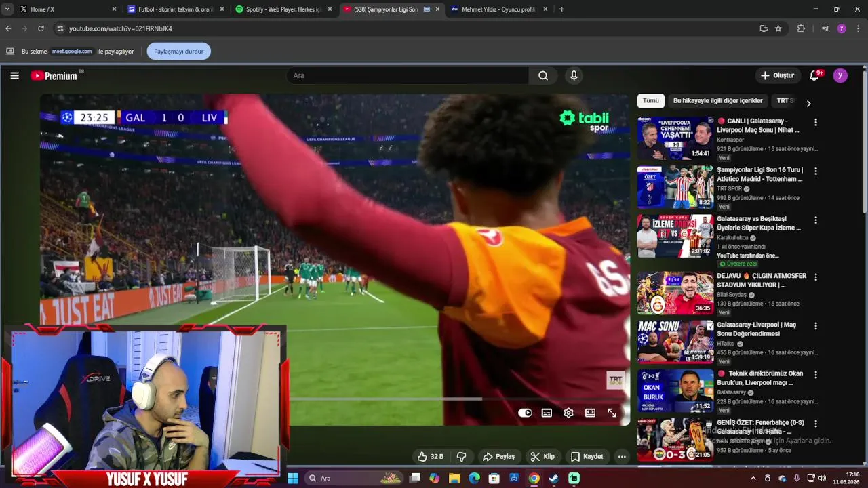Image resolution: width=868 pixels, height=488 pixels.
Task: Open options for Fenerbahçe GENİŞ ÖZET video
Action: (x=816, y=424)
